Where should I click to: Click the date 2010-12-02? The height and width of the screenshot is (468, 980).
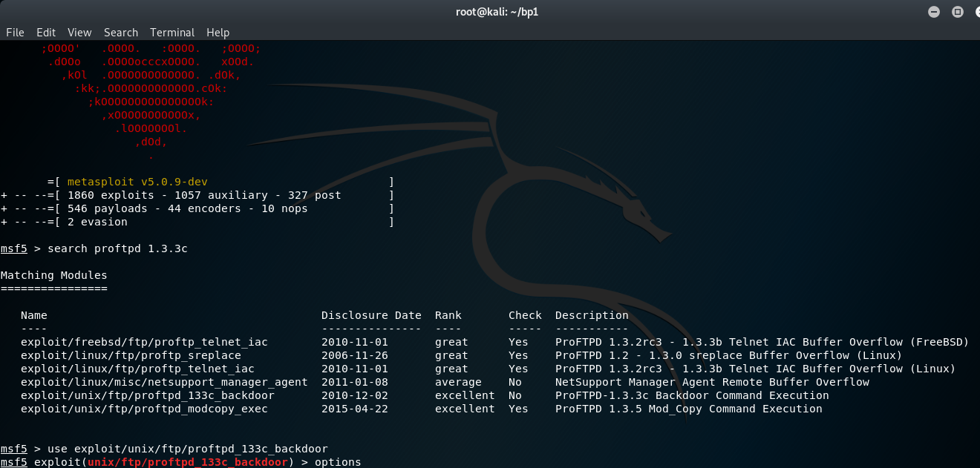pos(355,395)
